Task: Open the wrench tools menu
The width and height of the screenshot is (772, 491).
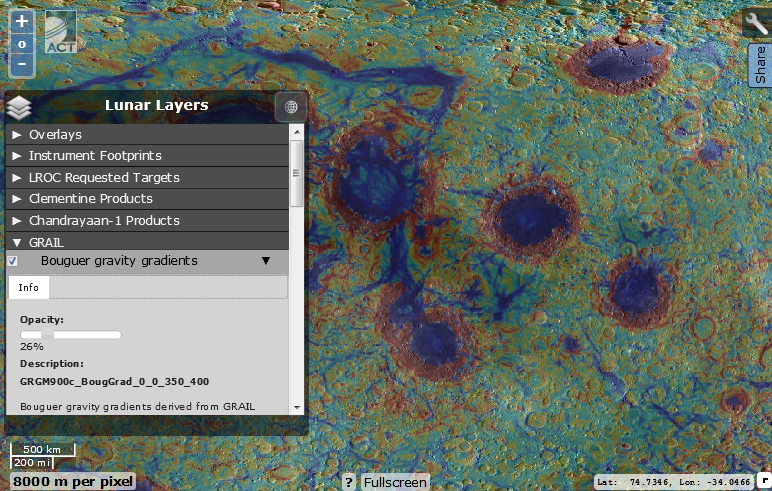Action: tap(756, 22)
